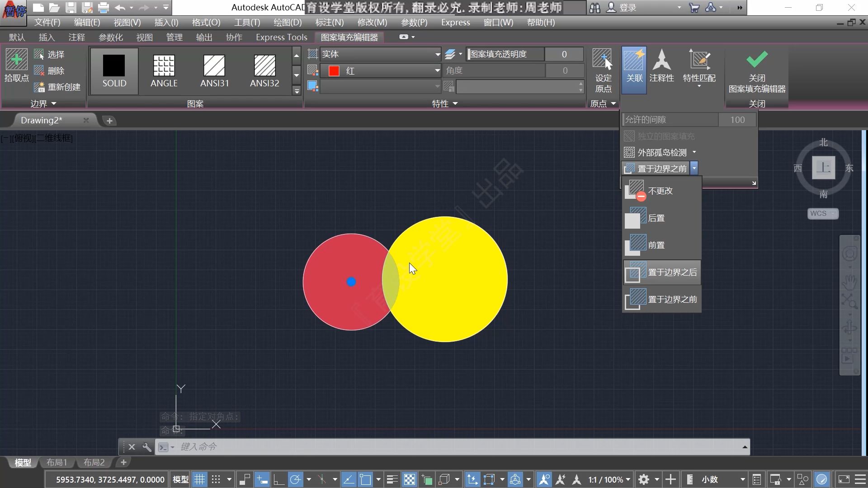
Task: Switch to the 布局1 layout tab
Action: (x=57, y=462)
